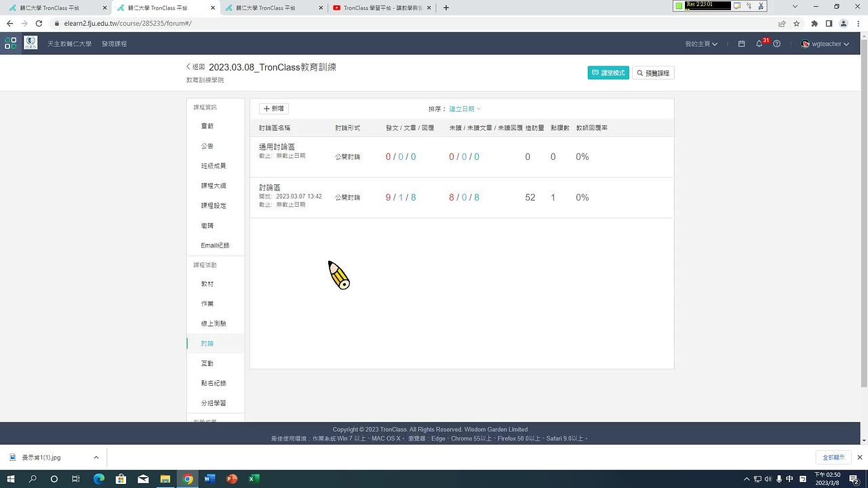Screen dimensions: 868x488
Task: Reload the current page
Action: click(x=39, y=23)
